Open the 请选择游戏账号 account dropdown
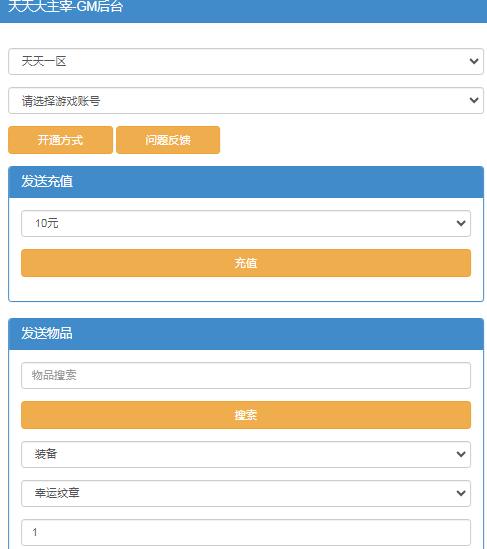The image size is (487, 549). [246, 100]
